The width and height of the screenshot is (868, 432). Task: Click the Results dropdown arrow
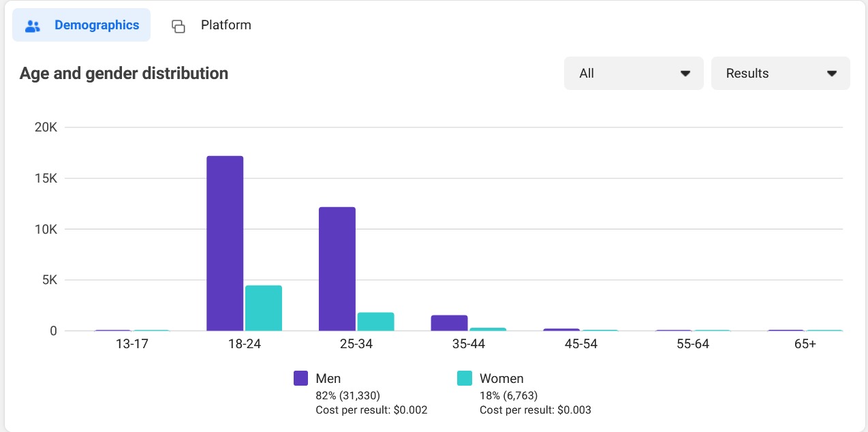832,74
